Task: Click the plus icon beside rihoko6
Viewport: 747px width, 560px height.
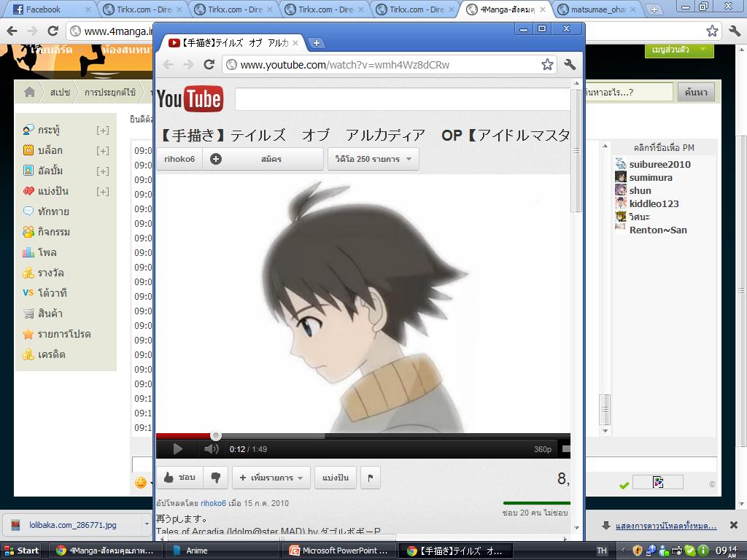Action: (x=216, y=159)
